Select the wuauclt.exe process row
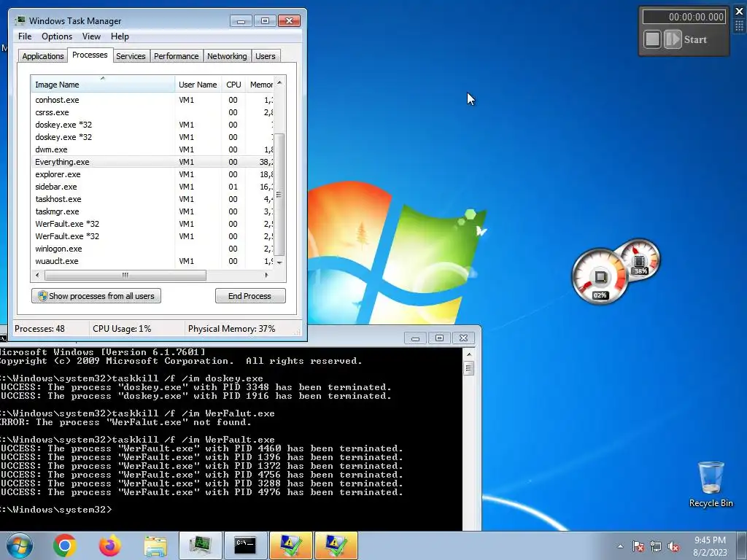The image size is (747, 560). 152,261
